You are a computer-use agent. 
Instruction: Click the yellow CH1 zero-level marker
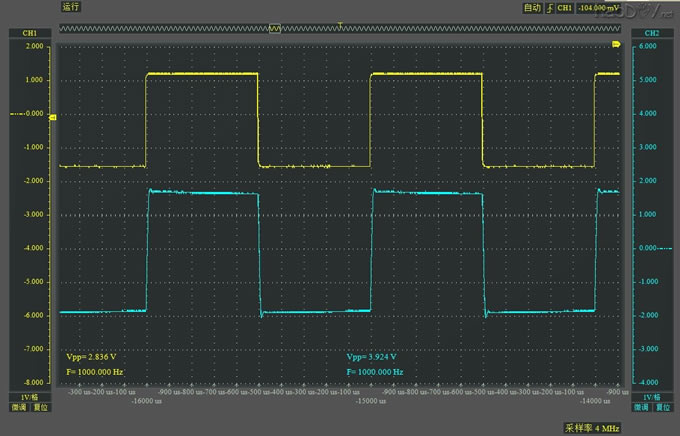(53, 118)
